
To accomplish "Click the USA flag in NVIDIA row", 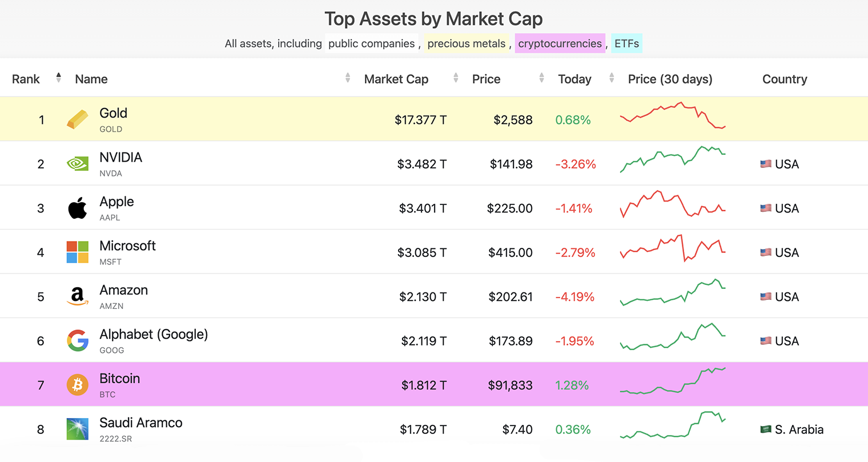I will (x=766, y=164).
